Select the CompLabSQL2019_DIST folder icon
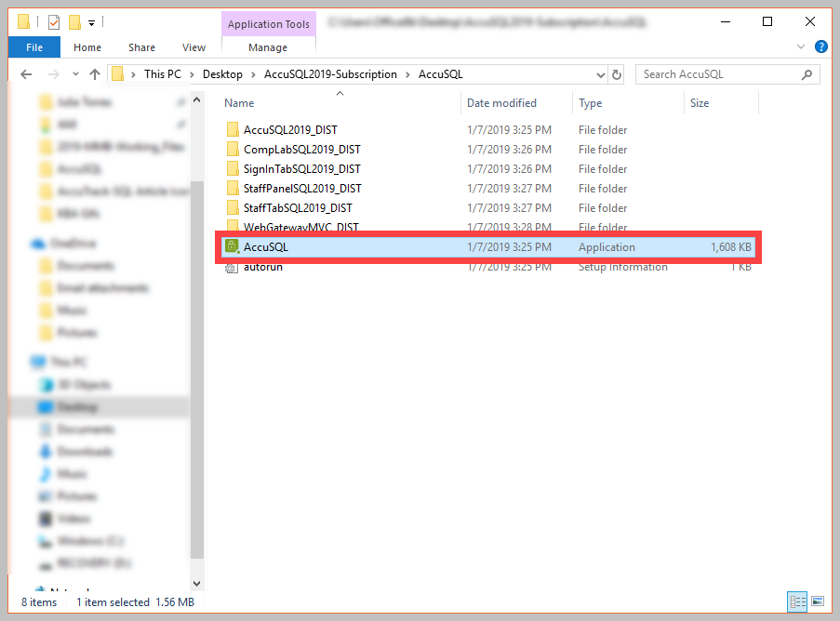 click(x=233, y=149)
